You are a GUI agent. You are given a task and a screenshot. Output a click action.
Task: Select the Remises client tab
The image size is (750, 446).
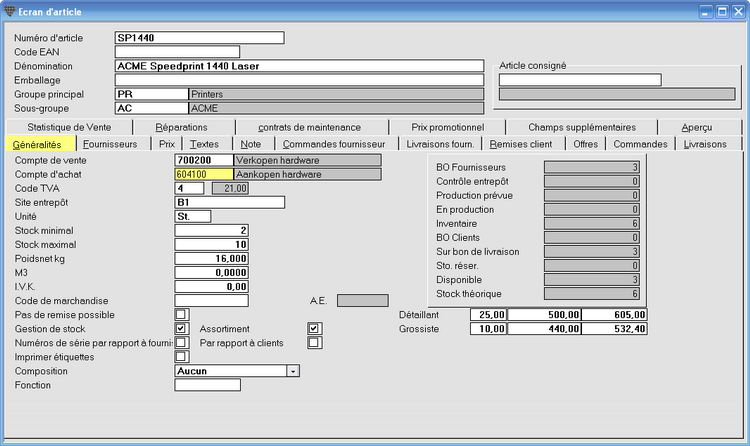coord(521,144)
